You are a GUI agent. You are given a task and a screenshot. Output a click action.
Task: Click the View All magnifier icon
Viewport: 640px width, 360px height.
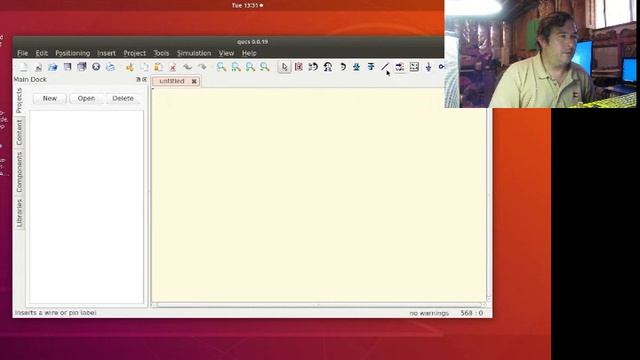221,67
